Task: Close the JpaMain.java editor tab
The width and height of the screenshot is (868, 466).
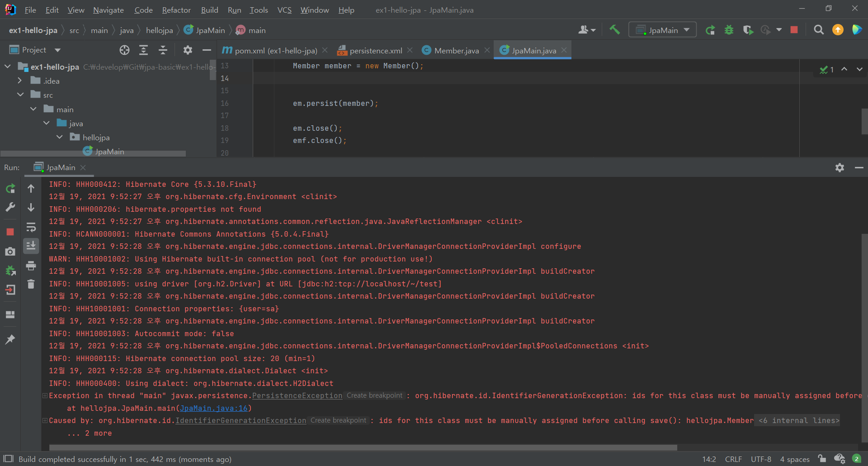Action: [x=564, y=50]
